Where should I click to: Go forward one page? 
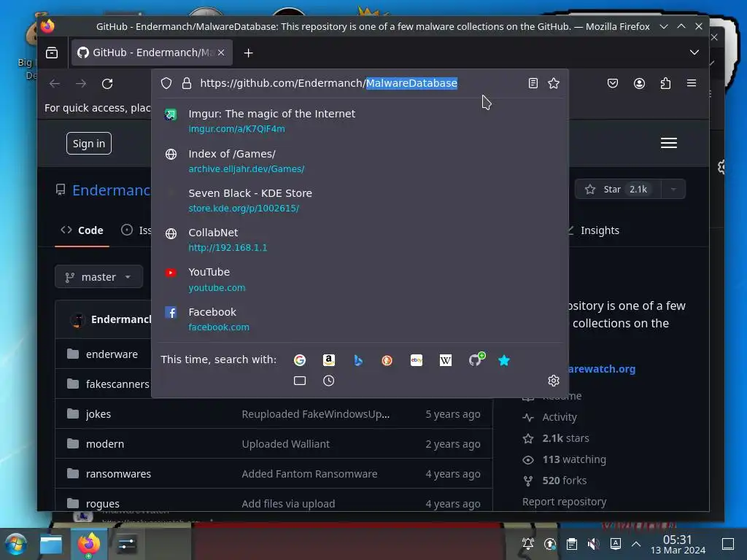click(x=81, y=84)
